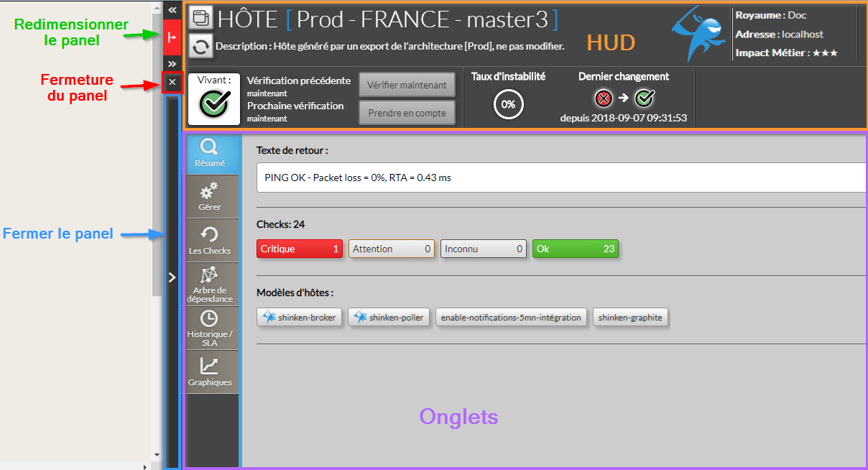Screen dimensions: 868x470
Task: Open the Gérer tab
Action: (210, 197)
